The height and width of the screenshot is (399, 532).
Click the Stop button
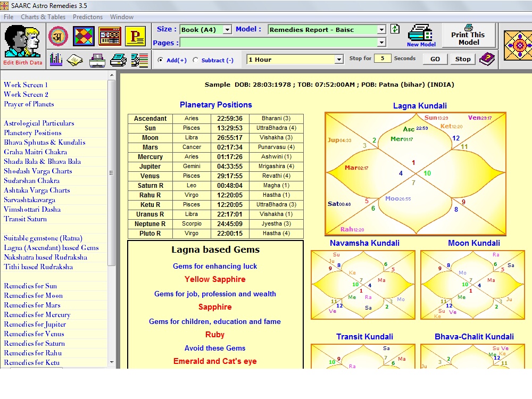[x=463, y=59]
